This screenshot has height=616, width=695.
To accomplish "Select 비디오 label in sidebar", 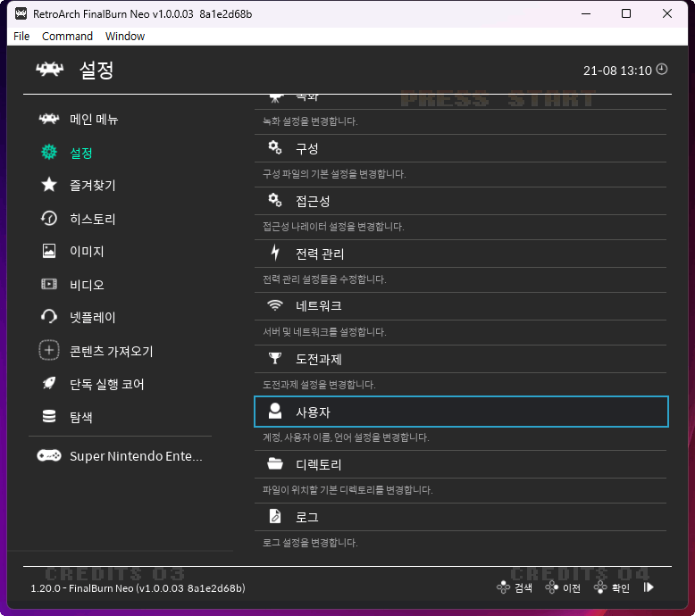I will 87,285.
